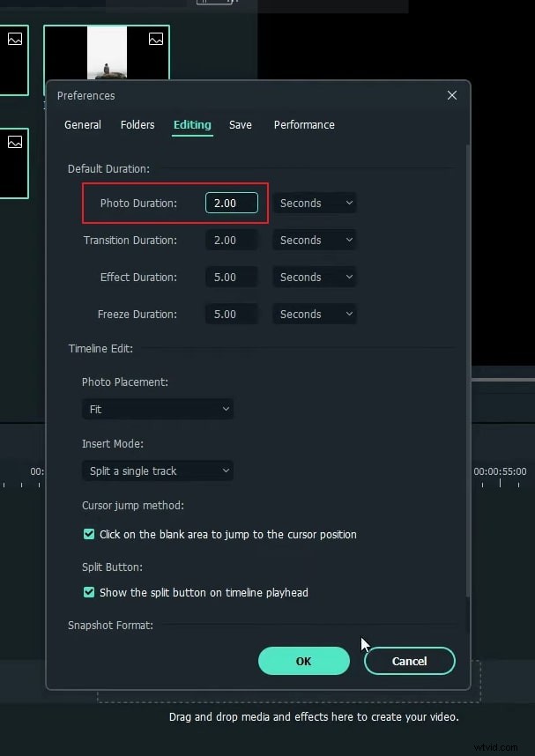Select the photo thumbnail of person on rock
Screen dimensions: 535x756
tap(106, 53)
